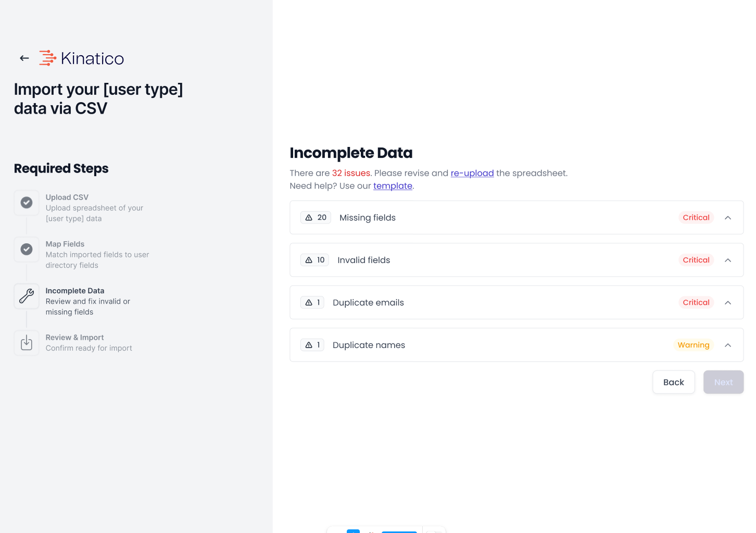Toggle the Duplicate names section chevron

click(728, 345)
